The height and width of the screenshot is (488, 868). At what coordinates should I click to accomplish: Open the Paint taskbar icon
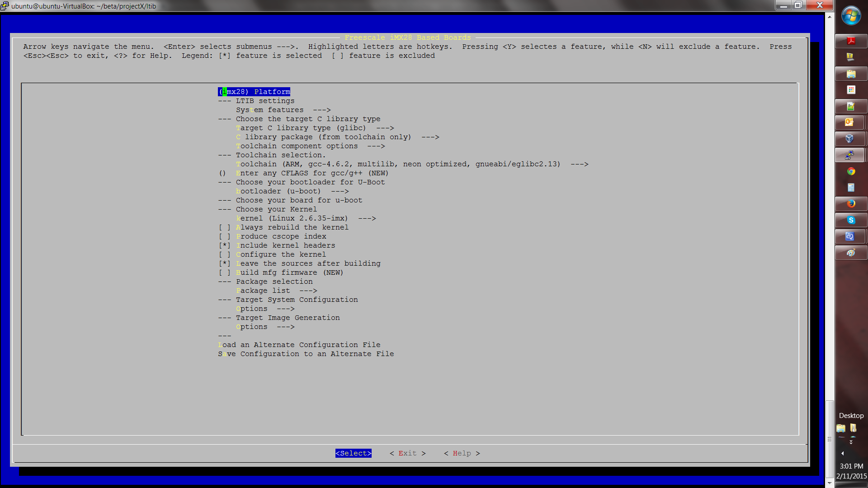pos(851,253)
